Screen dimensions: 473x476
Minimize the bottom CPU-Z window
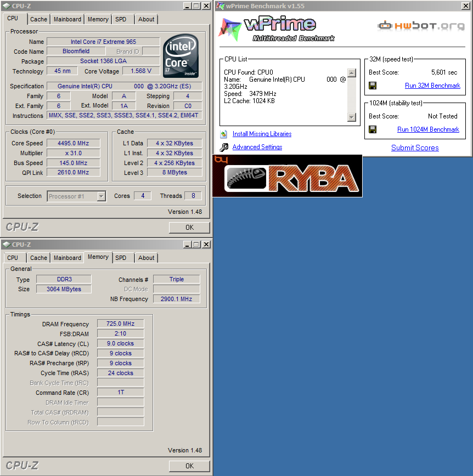pos(187,245)
